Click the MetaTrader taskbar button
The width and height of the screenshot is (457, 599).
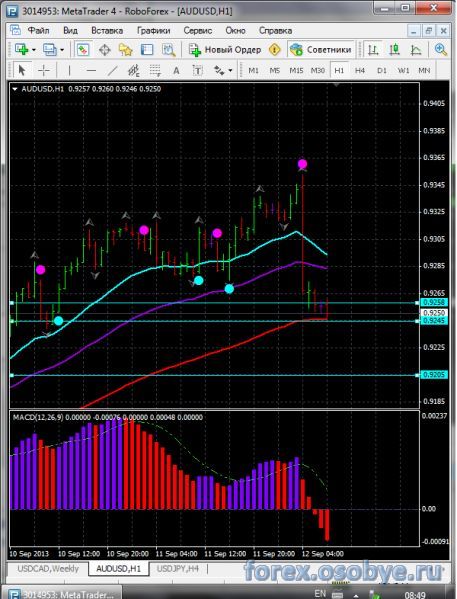coord(62,594)
